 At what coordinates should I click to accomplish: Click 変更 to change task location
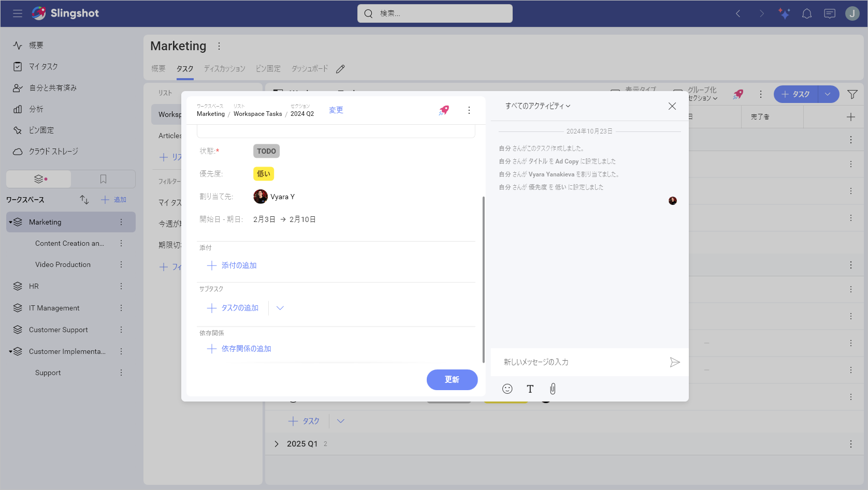[336, 110]
